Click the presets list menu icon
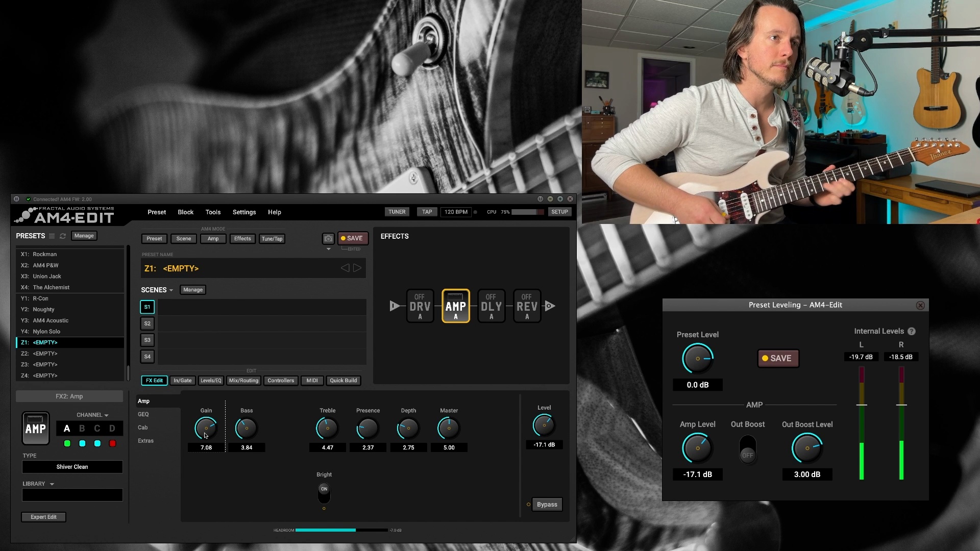980x551 pixels. click(x=52, y=236)
